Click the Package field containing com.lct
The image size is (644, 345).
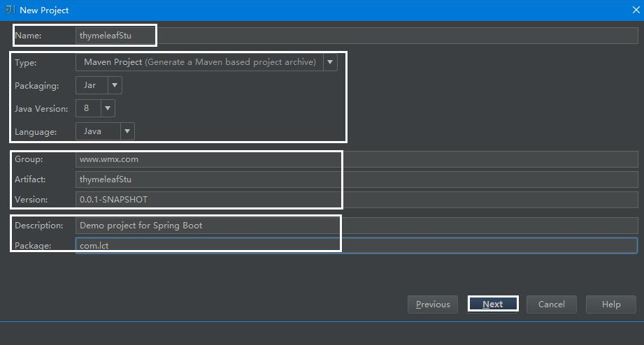pos(357,245)
